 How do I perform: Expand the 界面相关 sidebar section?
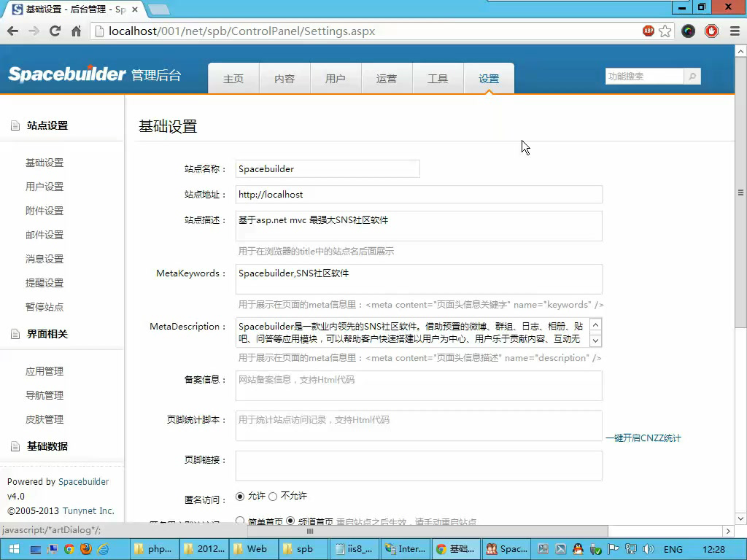47,334
